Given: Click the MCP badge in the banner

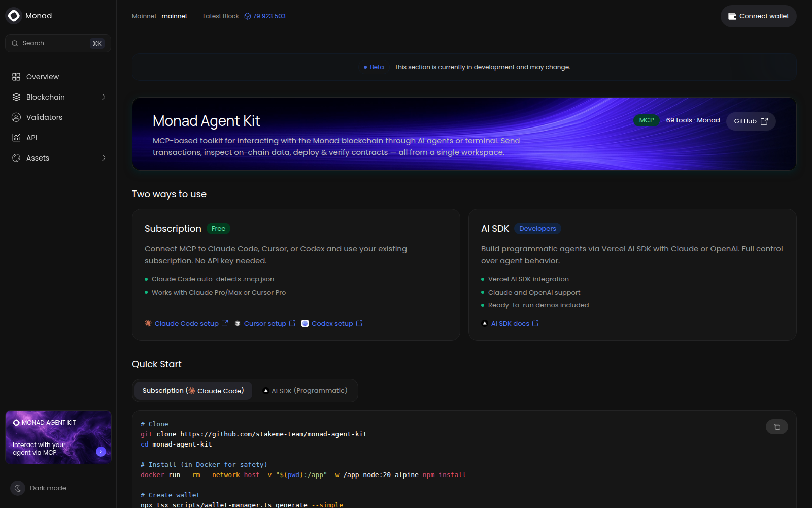Looking at the screenshot, I should (647, 120).
